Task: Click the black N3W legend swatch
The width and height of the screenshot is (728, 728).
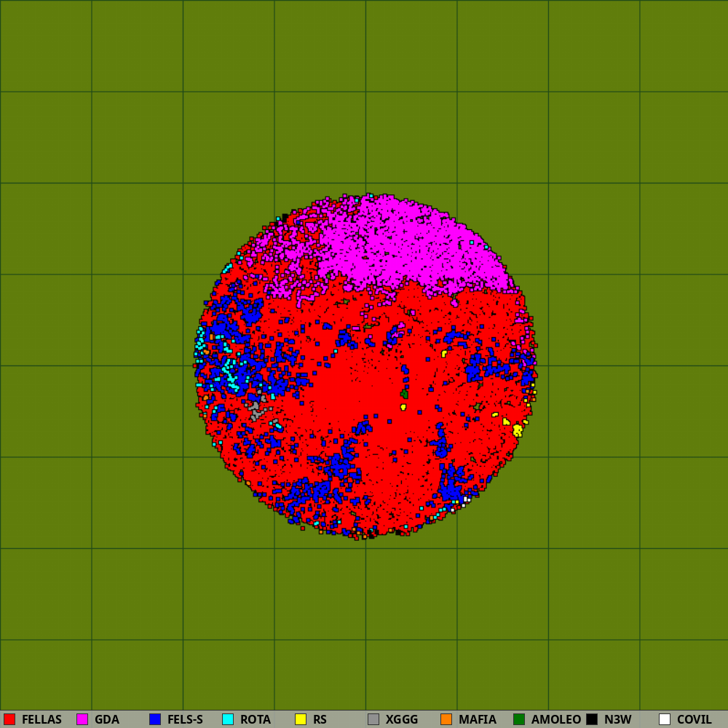Action: coord(592,719)
